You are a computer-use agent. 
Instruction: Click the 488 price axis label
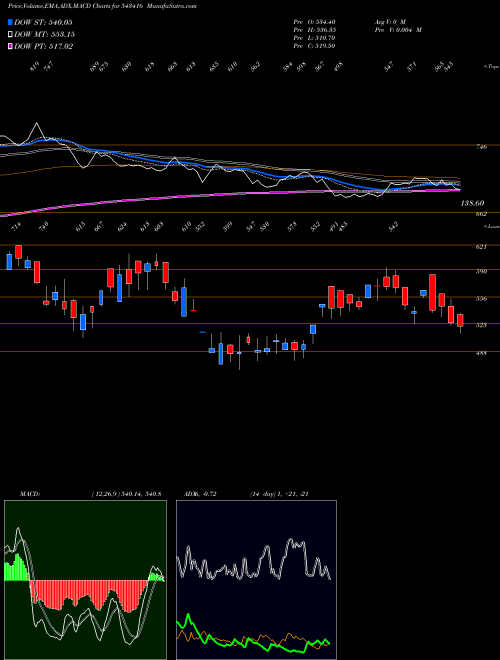click(481, 353)
